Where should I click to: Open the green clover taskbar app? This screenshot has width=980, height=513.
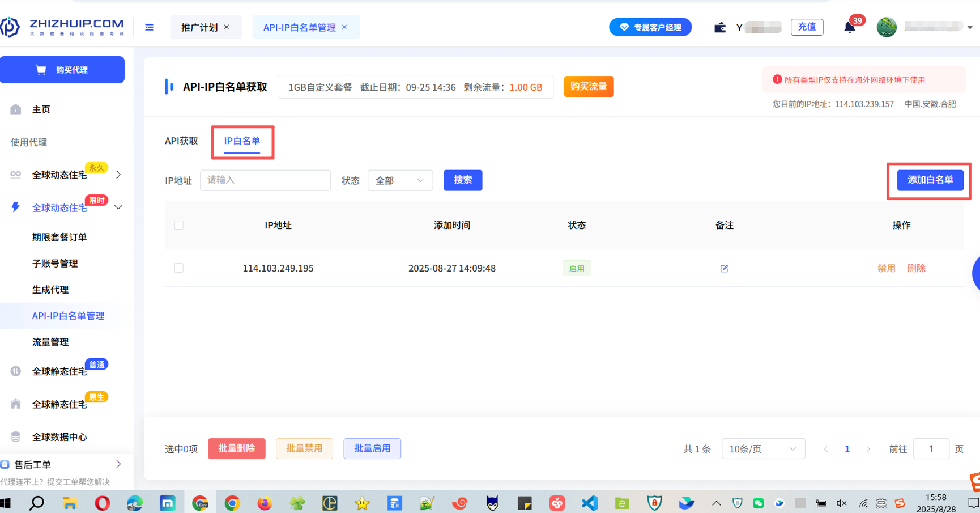[x=297, y=503]
